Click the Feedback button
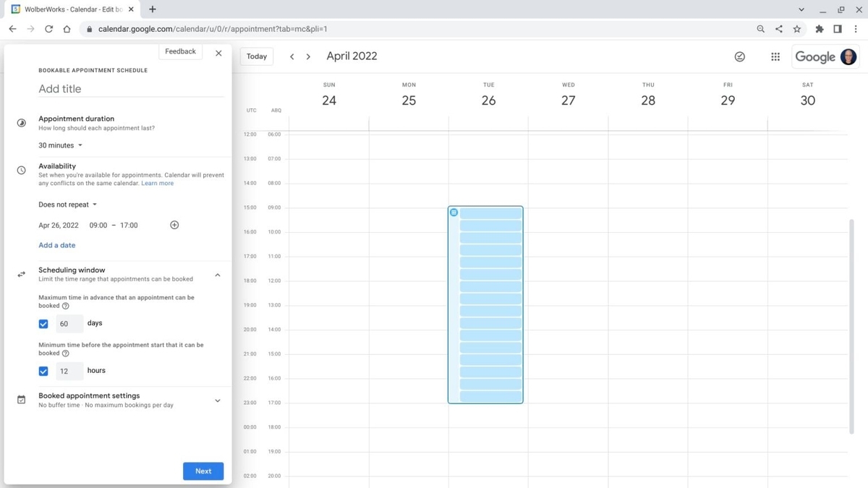Viewport: 868px width, 488px height. coord(180,51)
